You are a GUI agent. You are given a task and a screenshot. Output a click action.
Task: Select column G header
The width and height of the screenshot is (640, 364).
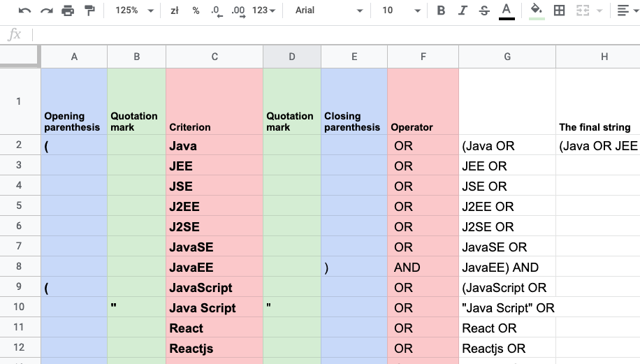[507, 57]
